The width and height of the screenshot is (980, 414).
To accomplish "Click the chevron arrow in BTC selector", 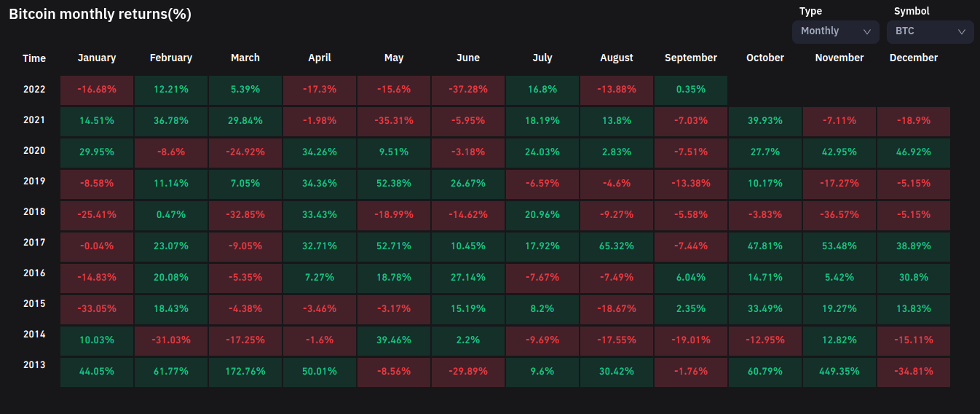I will pyautogui.click(x=962, y=31).
